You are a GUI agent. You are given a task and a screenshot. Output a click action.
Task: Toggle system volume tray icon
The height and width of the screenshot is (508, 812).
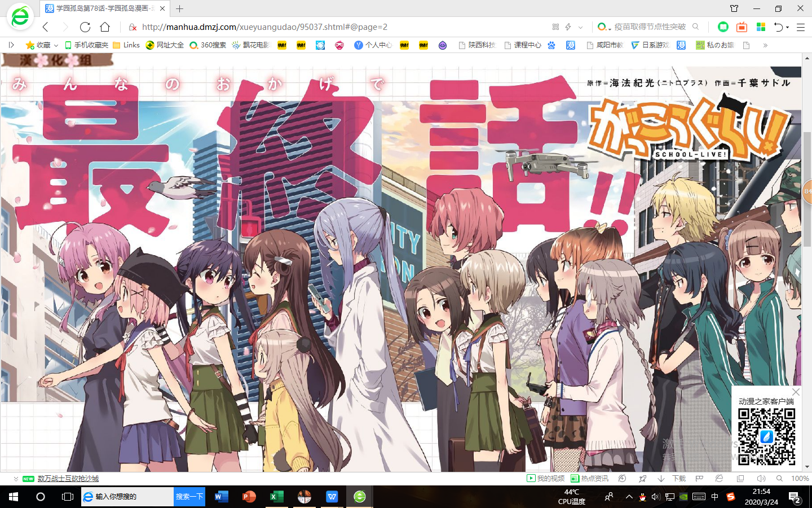coord(655,497)
